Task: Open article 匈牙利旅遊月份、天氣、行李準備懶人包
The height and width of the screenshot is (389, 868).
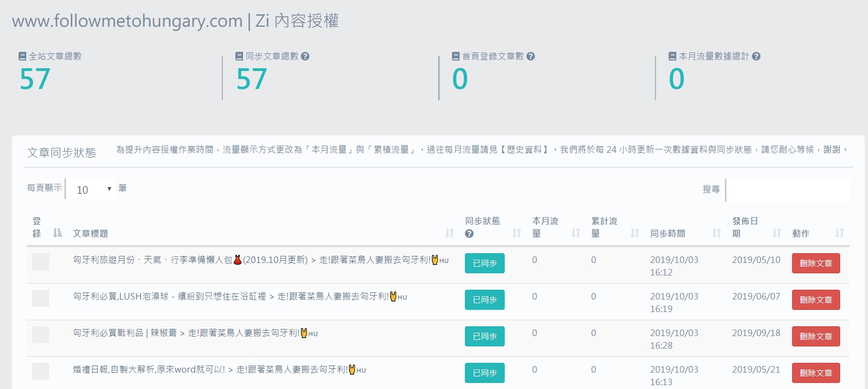Action: click(x=261, y=260)
